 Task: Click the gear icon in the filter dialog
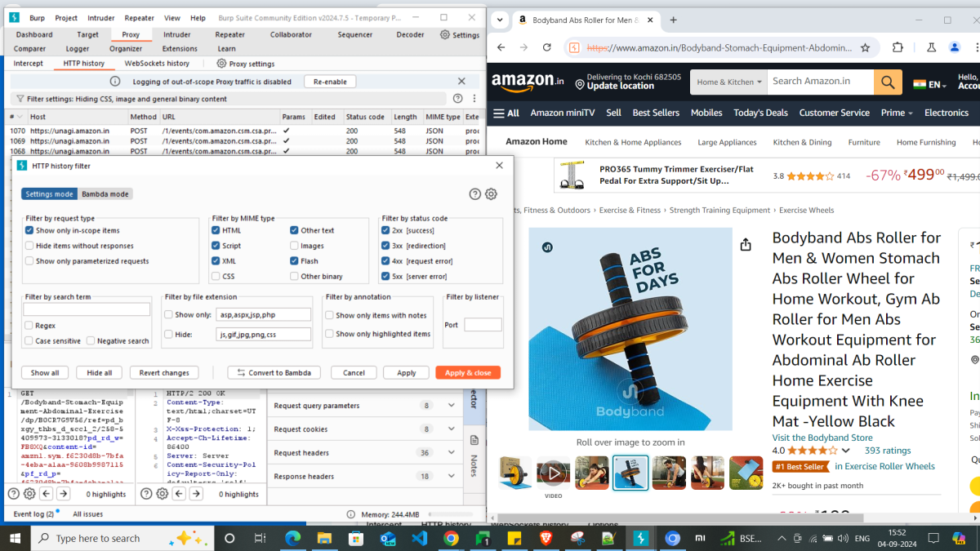click(x=491, y=194)
